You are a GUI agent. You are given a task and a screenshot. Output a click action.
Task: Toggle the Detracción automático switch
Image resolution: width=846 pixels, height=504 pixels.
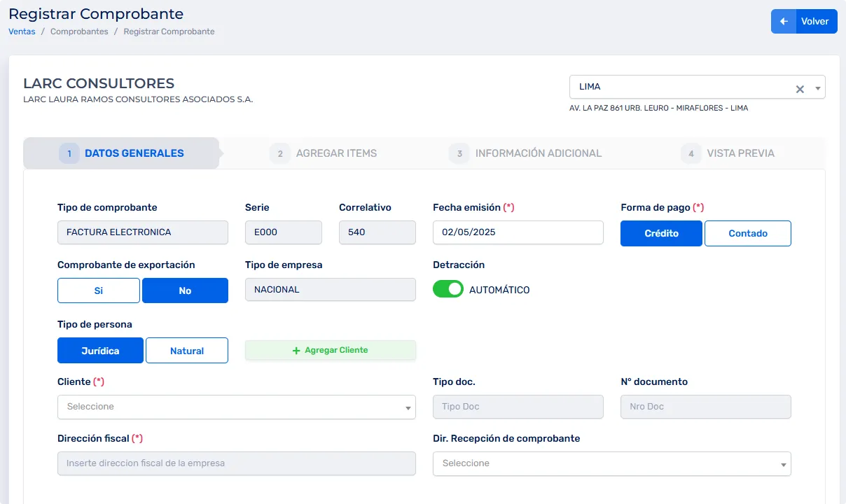point(448,289)
